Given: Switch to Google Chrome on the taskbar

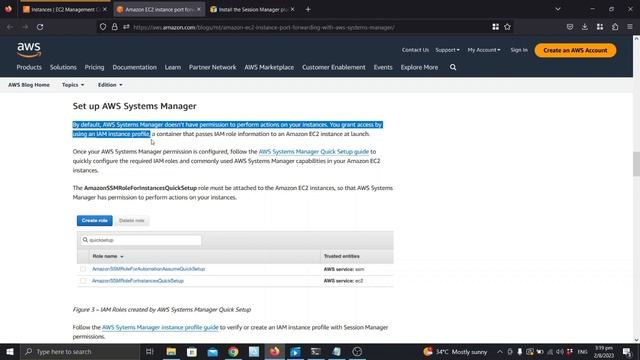Looking at the screenshot, I should tap(233, 351).
